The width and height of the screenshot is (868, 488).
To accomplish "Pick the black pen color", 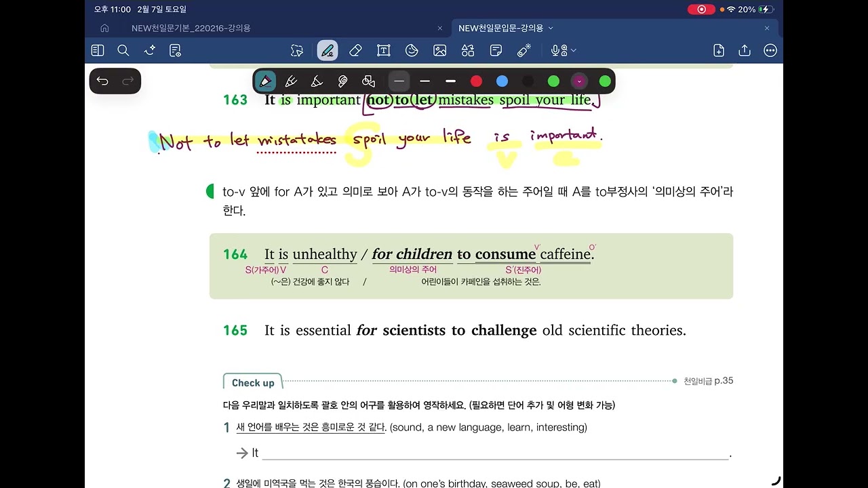I will [528, 81].
